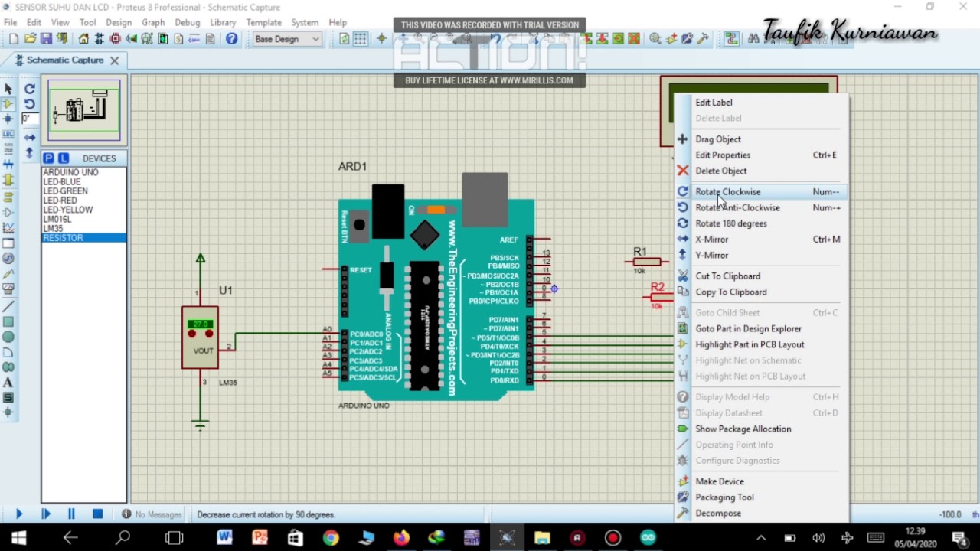
Task: Pick LM35 from the devices list
Action: pyautogui.click(x=54, y=229)
